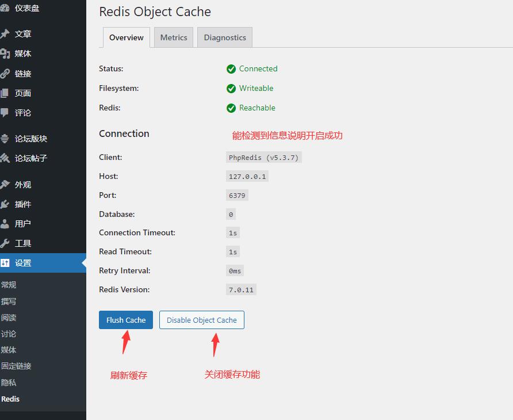Go to 常规 general settings submenu

(9, 285)
